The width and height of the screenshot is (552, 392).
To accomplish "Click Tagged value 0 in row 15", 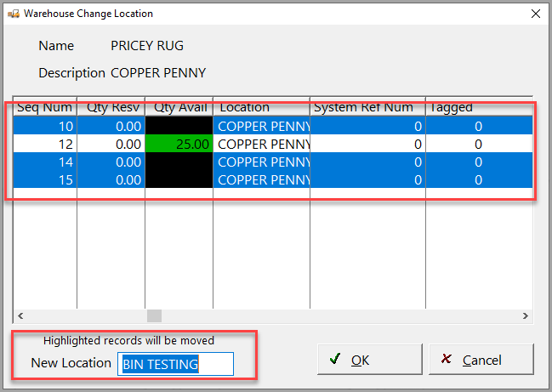I will 479,179.
